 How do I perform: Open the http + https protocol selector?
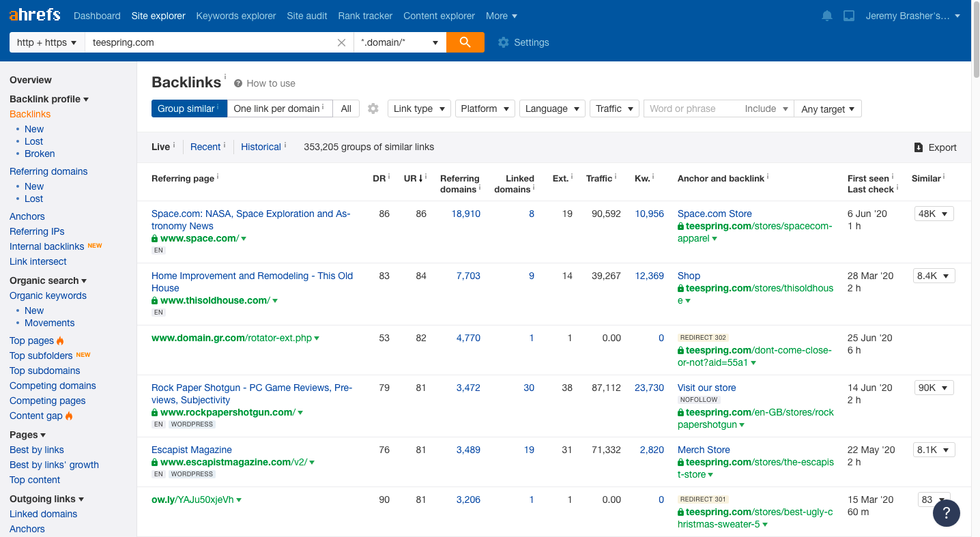46,42
